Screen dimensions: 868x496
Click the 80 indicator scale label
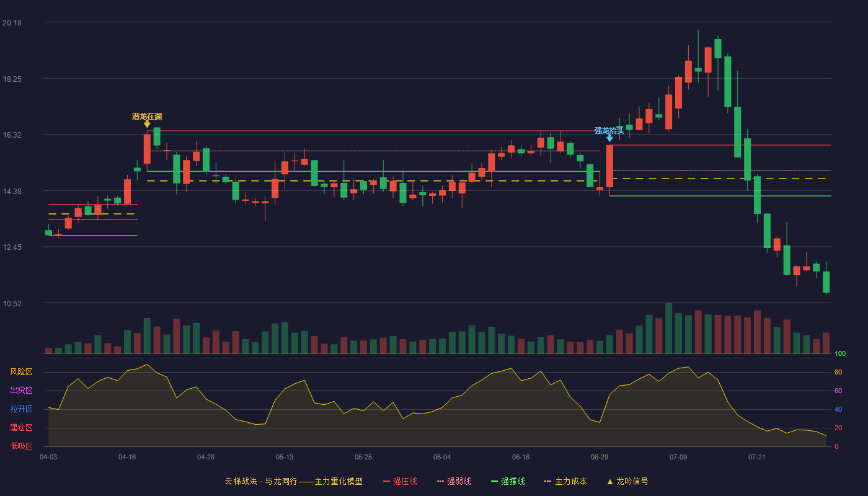(838, 372)
